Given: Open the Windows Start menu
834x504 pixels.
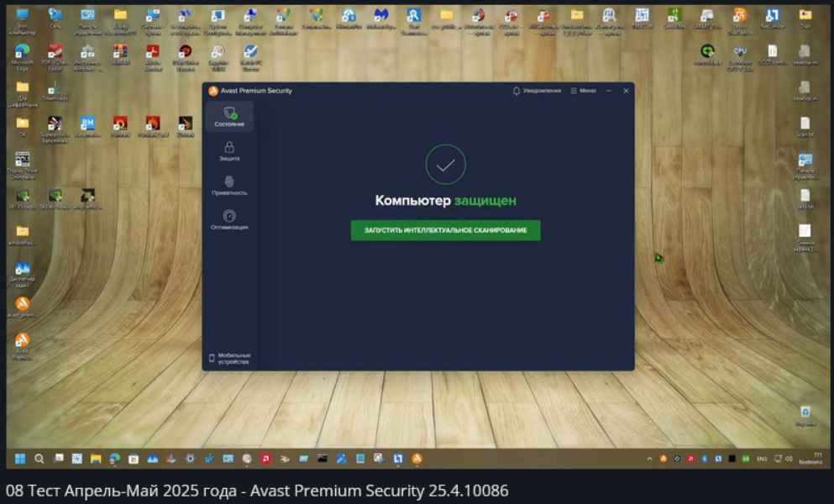Looking at the screenshot, I should tap(20, 459).
